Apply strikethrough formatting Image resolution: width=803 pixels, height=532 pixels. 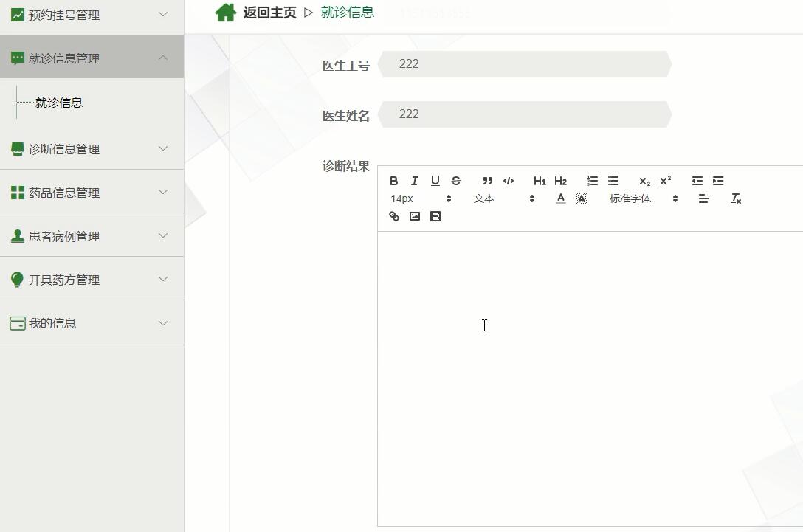pyautogui.click(x=455, y=181)
